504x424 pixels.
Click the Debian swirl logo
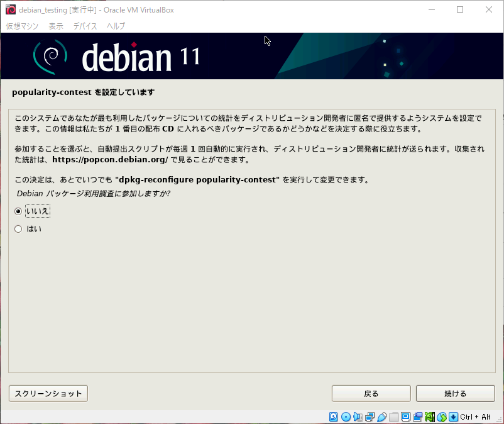tap(50, 57)
